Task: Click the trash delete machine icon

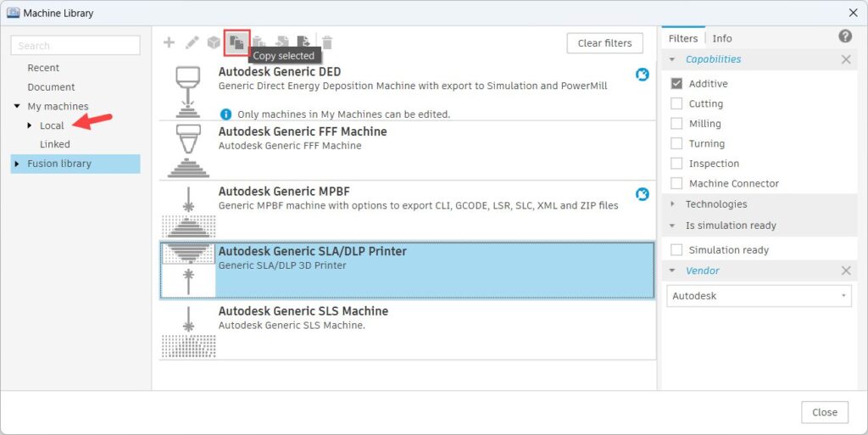Action: (327, 42)
